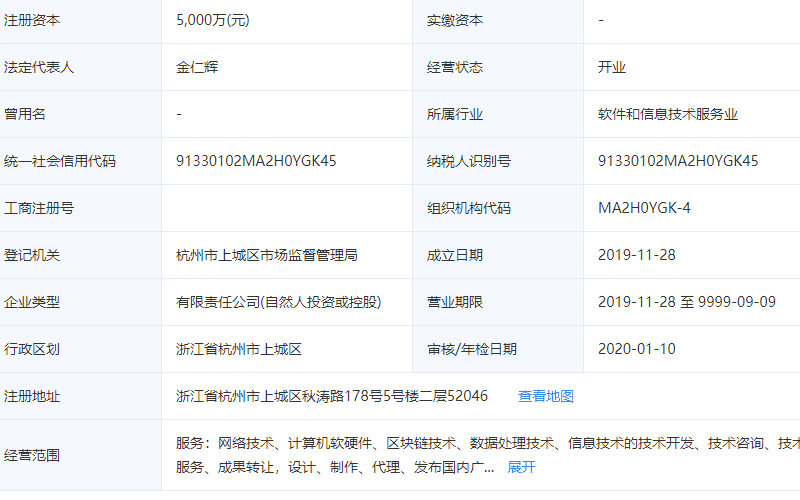Select the 组织机构代码 label
Image resolution: width=800 pixels, height=500 pixels.
point(468,208)
